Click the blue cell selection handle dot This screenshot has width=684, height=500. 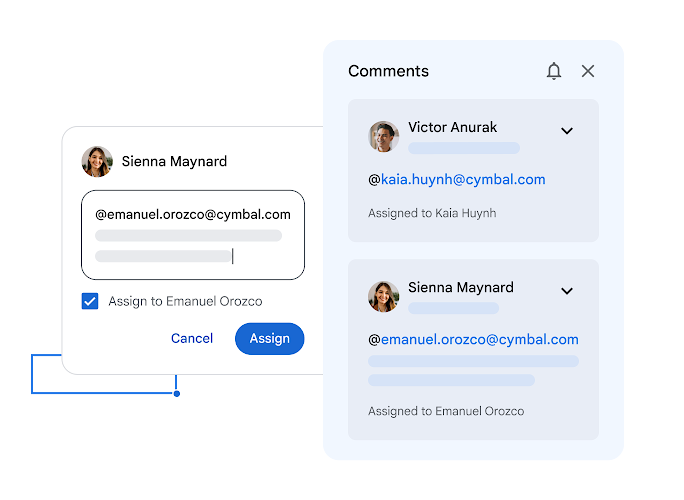click(177, 393)
